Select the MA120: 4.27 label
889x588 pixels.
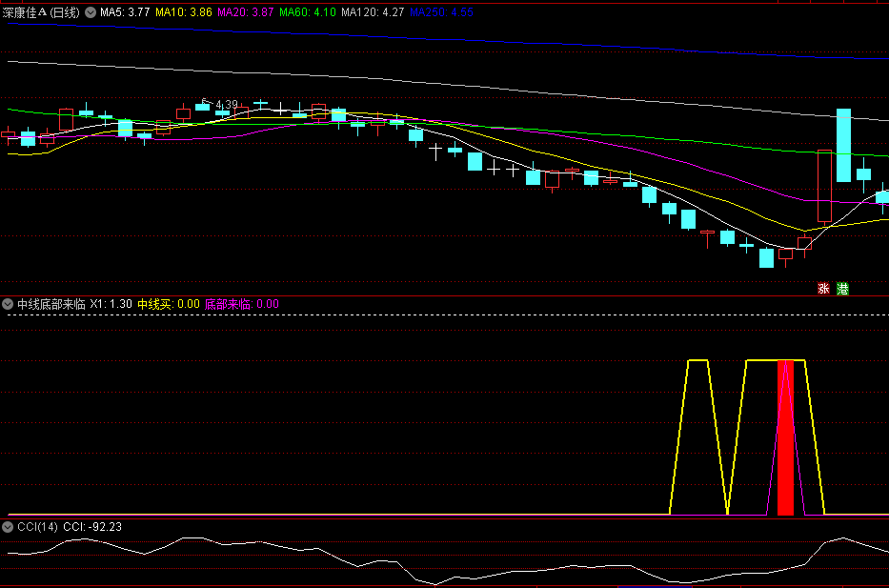tap(373, 12)
